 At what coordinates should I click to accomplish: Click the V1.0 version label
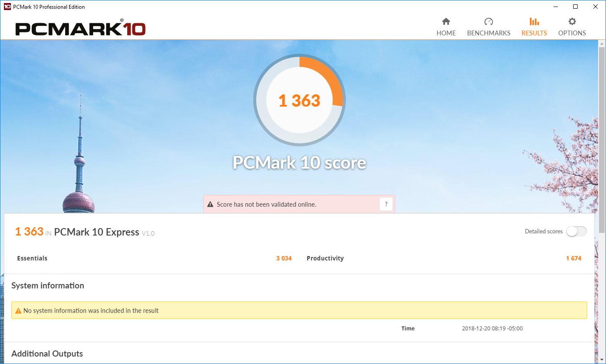[x=148, y=234]
